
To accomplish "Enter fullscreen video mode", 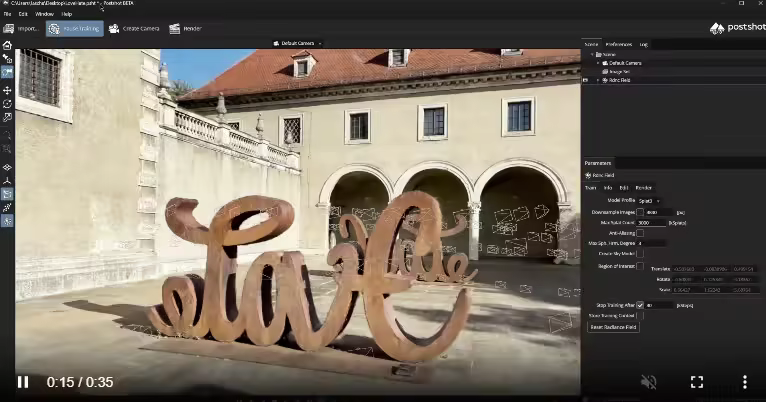I will (697, 382).
